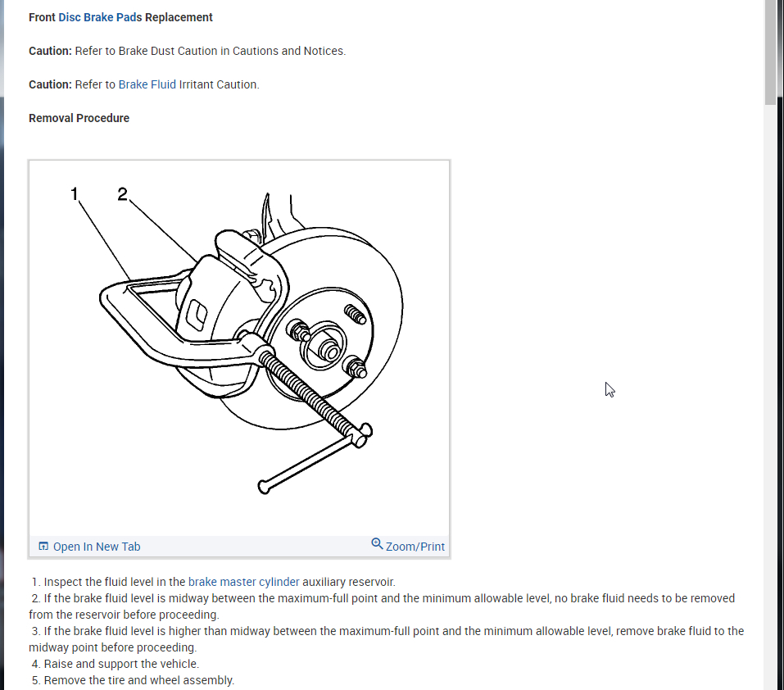Click the brake rotor in the diagram

pyautogui.click(x=385, y=300)
